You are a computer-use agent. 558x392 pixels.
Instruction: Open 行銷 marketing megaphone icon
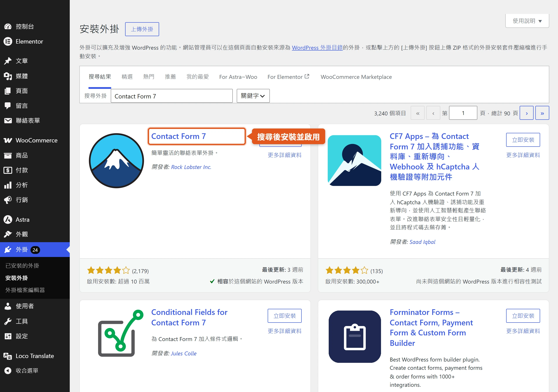click(x=8, y=200)
